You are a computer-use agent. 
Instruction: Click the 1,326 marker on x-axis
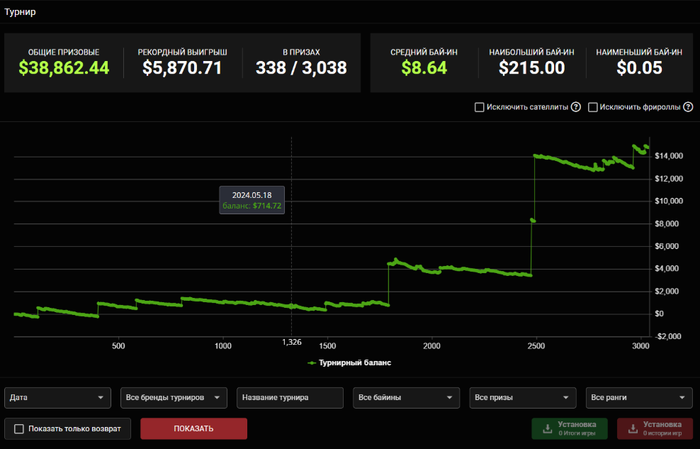coord(292,342)
